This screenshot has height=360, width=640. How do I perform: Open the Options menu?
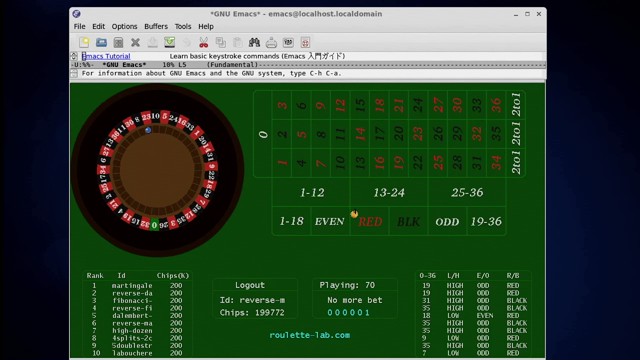[x=124, y=27]
